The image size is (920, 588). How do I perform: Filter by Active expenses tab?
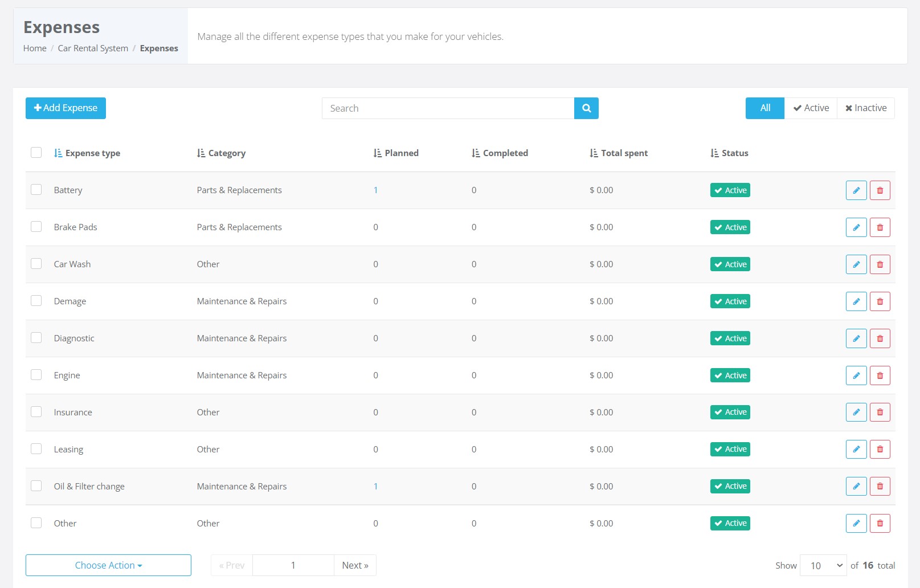coord(811,108)
